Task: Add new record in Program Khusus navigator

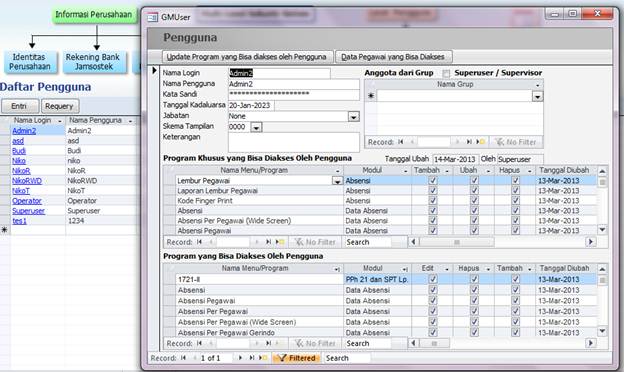Action: point(280,242)
